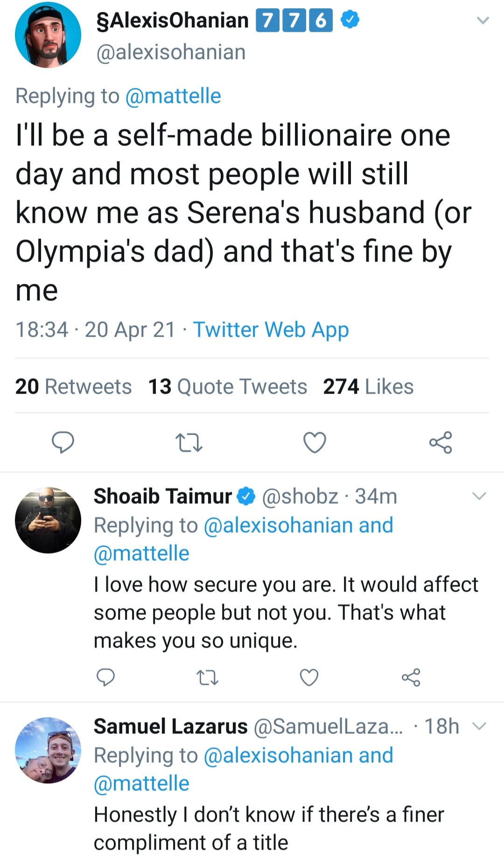Image resolution: width=504 pixels, height=865 pixels.
Task: Like the main tweet by Alexis Ohanian
Action: point(315,443)
